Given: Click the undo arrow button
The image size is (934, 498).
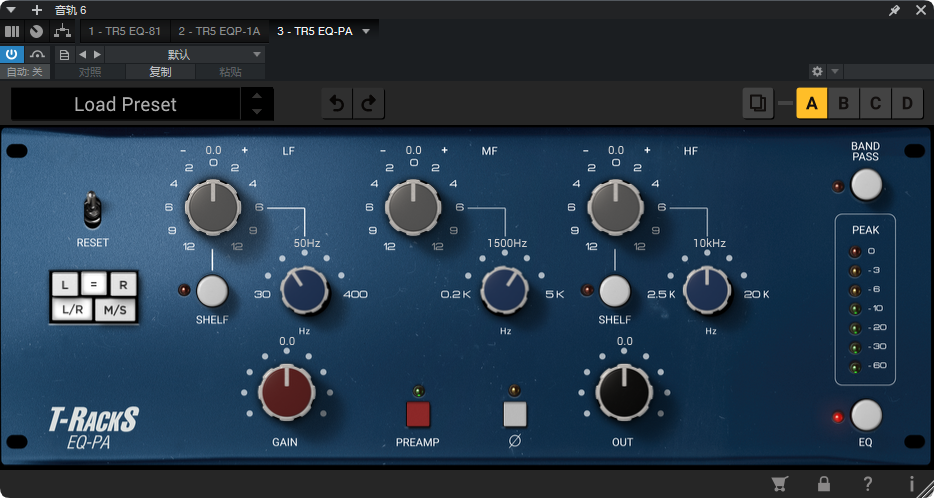Looking at the screenshot, I should 337,104.
